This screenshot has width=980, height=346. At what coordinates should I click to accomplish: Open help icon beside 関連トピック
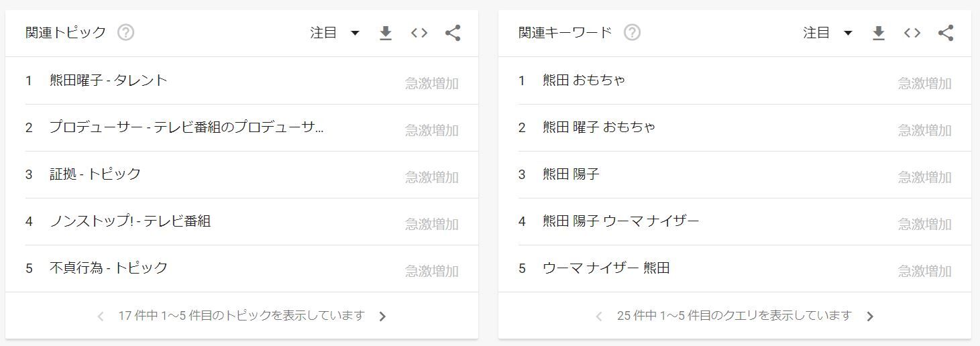(125, 32)
